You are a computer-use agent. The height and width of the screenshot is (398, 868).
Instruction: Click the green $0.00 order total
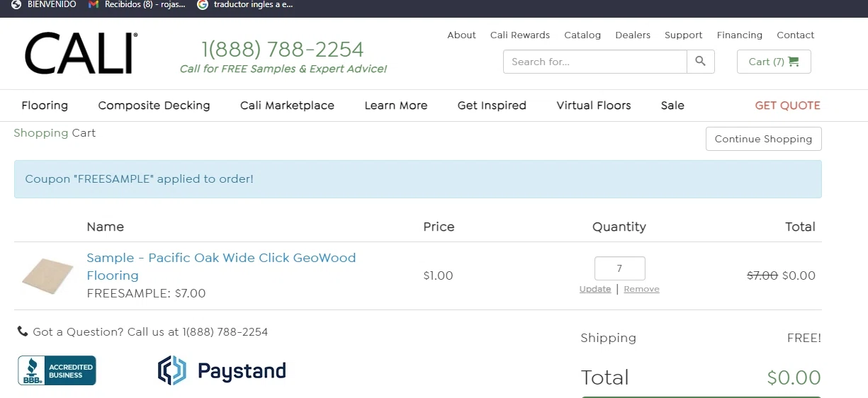[x=794, y=377]
